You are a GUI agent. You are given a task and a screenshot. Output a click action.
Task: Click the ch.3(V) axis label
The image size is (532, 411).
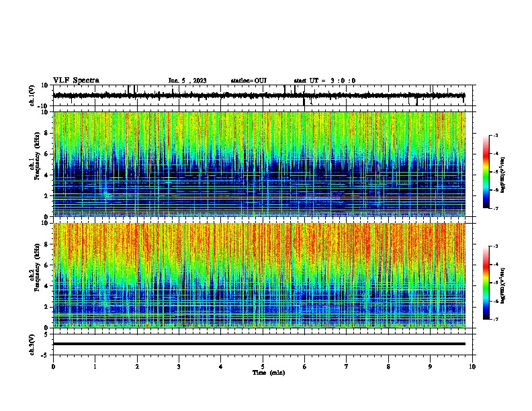[x=32, y=345]
